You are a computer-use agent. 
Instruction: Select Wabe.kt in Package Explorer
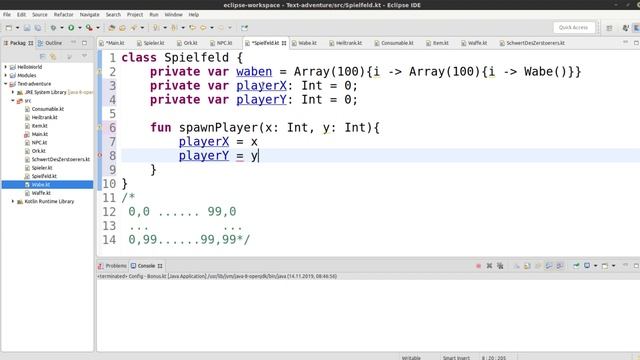pos(41,184)
